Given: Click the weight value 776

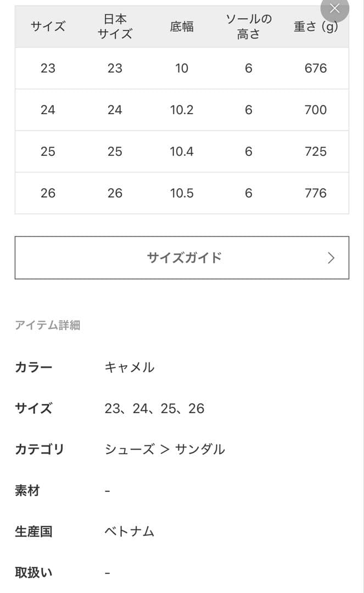Looking at the screenshot, I should (x=314, y=193).
